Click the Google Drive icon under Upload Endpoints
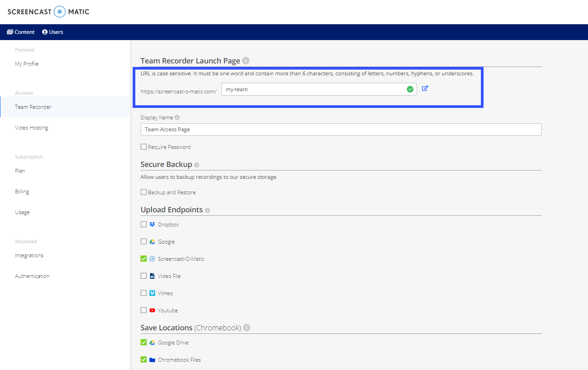 [153, 241]
